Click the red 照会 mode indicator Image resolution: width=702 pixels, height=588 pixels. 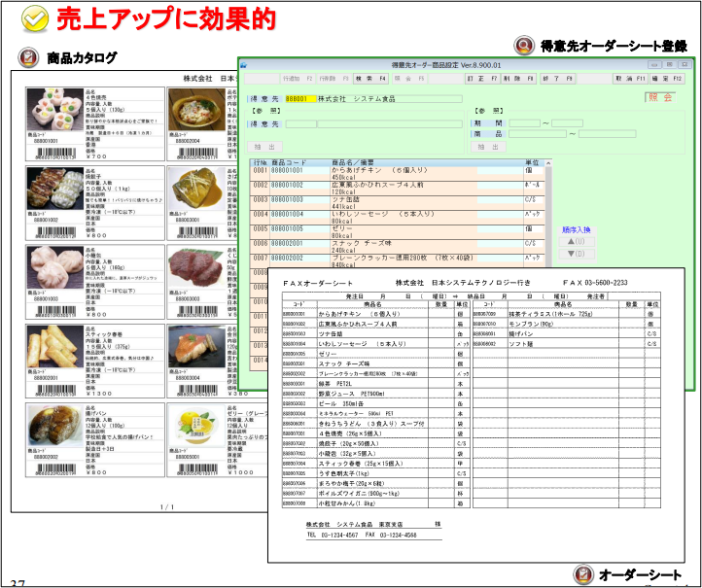(x=660, y=97)
